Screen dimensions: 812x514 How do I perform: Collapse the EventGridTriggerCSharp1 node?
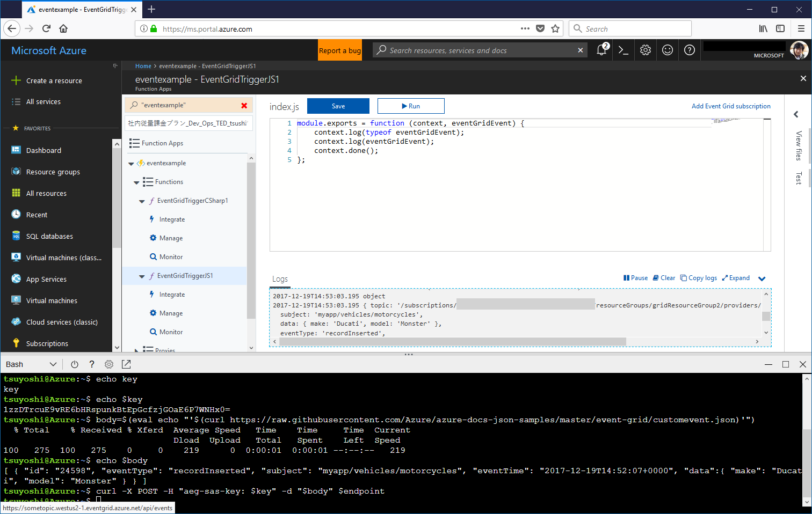coord(142,201)
